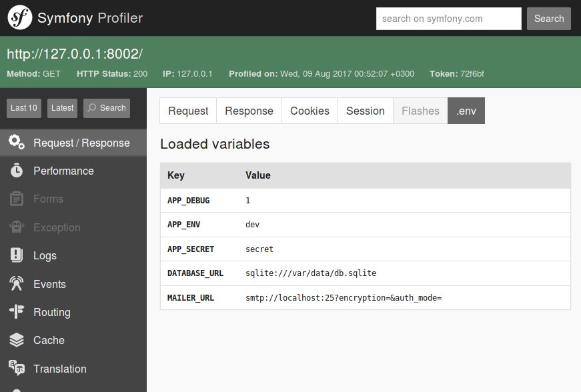Switch to the Request tab
581x392 pixels.
coord(188,111)
